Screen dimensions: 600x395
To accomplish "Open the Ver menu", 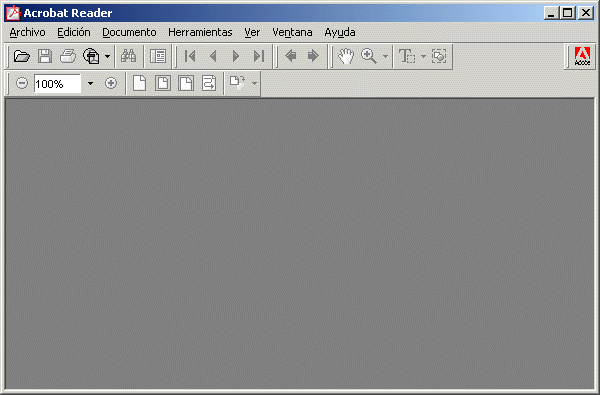I will pos(252,33).
